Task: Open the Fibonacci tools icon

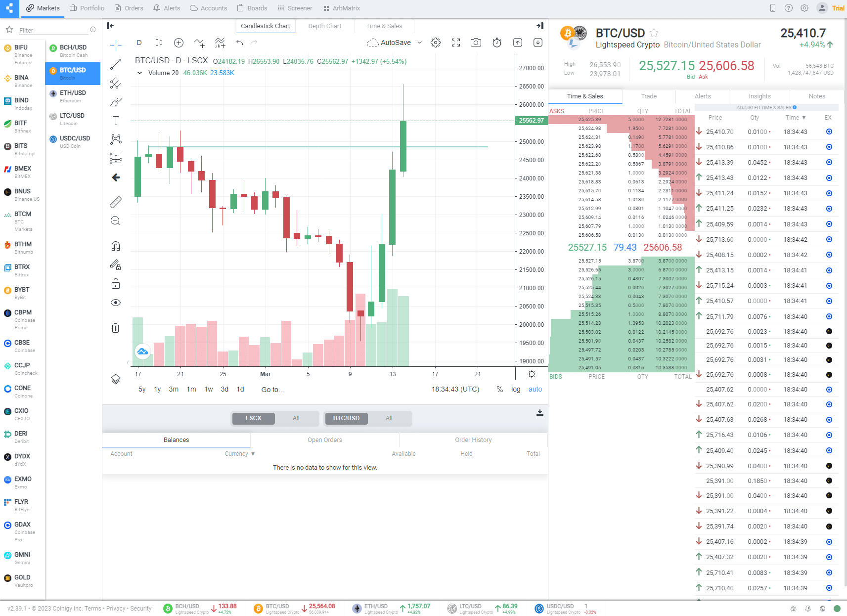Action: pyautogui.click(x=116, y=83)
